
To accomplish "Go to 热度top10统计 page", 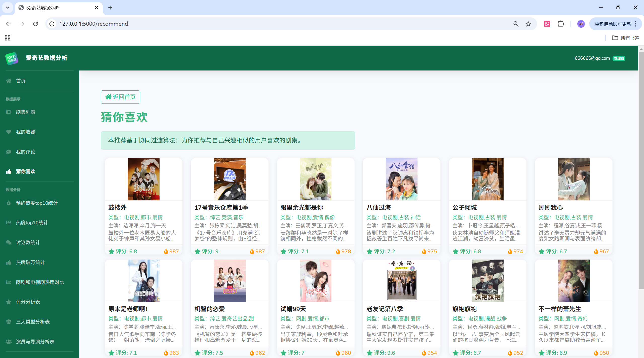I will click(32, 223).
